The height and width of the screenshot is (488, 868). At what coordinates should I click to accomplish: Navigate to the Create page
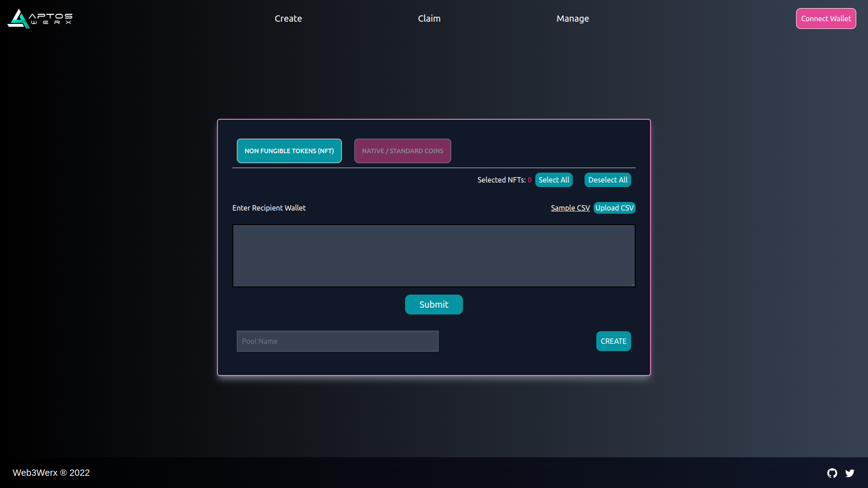click(x=288, y=19)
